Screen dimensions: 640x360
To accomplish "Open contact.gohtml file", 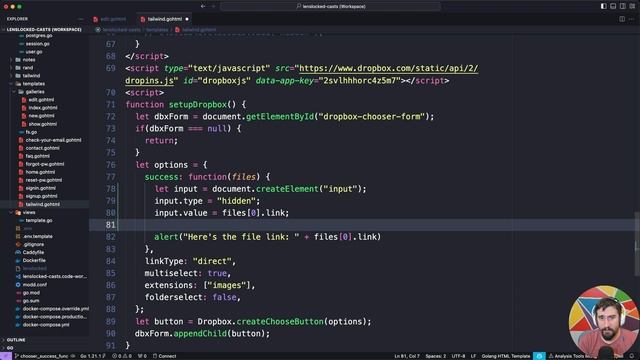I will [42, 148].
